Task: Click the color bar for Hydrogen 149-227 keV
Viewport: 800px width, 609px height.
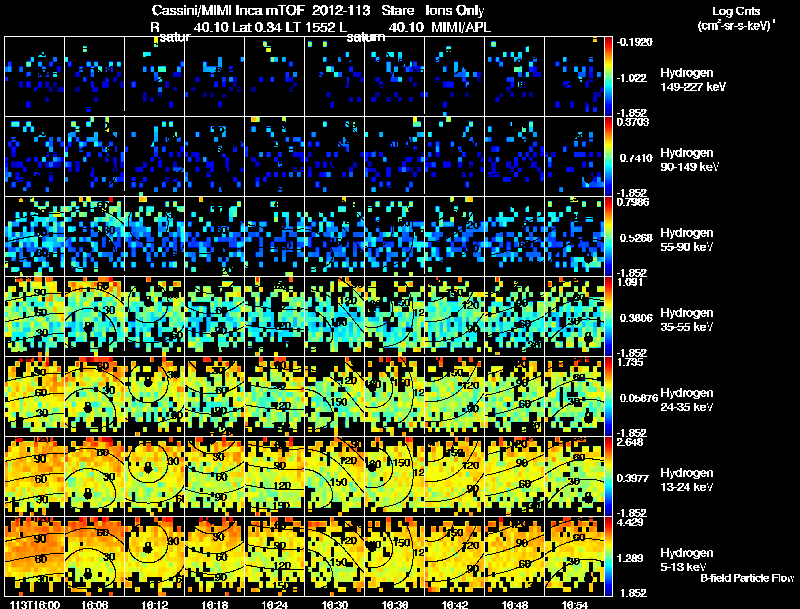Action: click(x=608, y=77)
